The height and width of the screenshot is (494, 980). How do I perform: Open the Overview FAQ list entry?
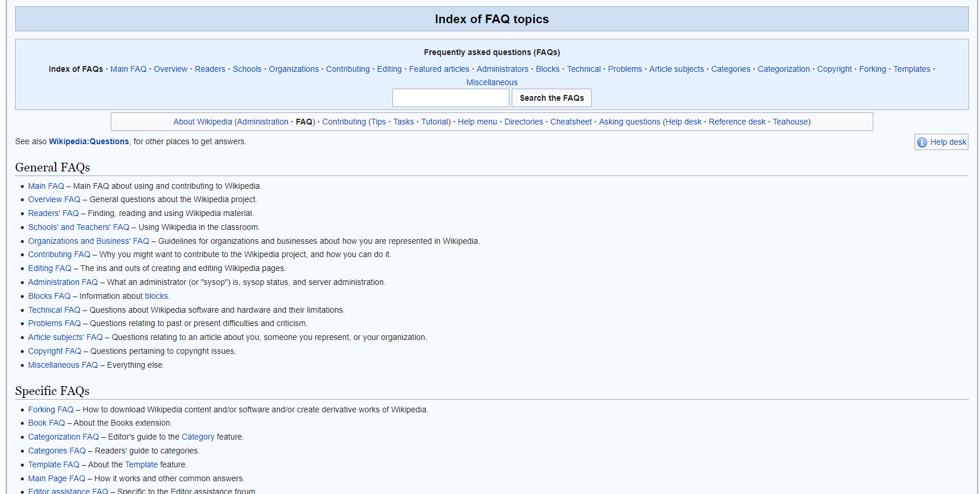point(54,199)
